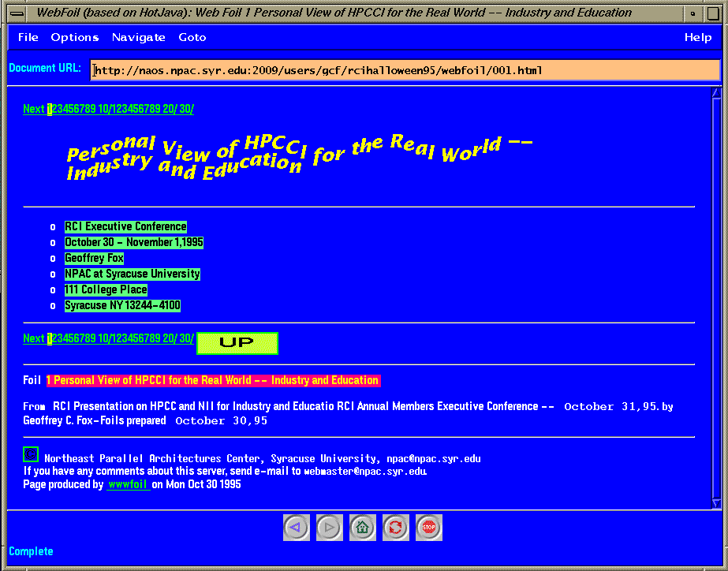Jump to foil 30 beside the UP button
Viewport: 728px width, 571px height.
pos(186,338)
